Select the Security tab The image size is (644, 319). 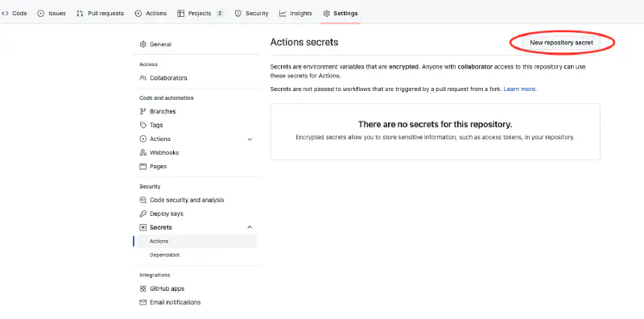tap(251, 13)
